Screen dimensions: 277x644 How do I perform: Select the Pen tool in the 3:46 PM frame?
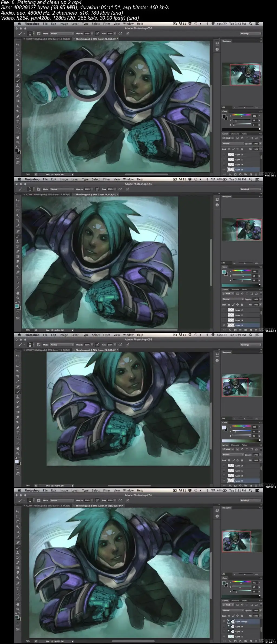pyautogui.click(x=18, y=272)
